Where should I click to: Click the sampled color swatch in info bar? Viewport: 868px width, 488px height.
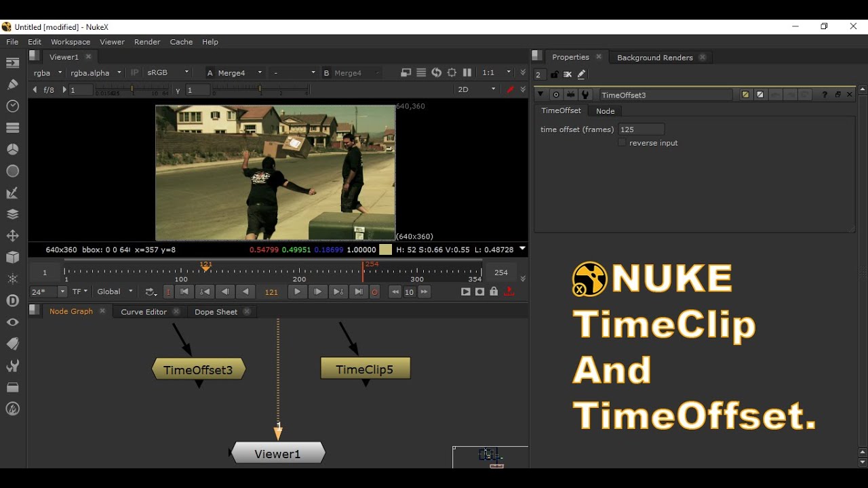click(x=385, y=249)
